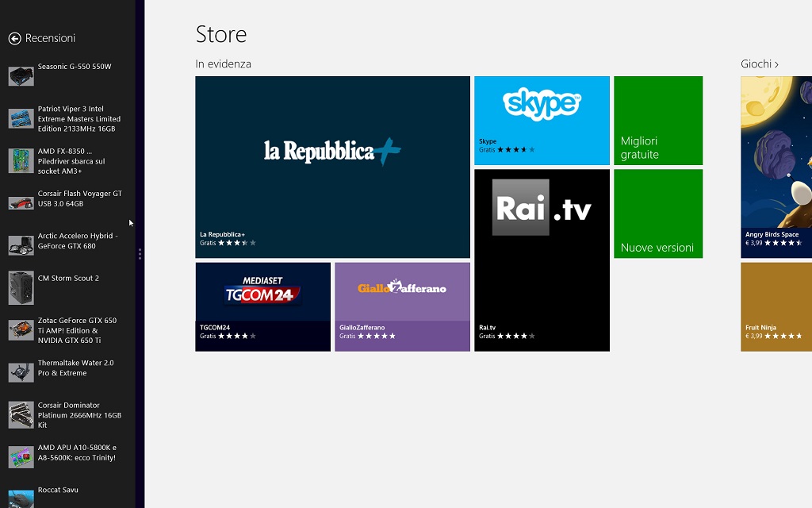Screen dimensions: 812x508
Task: Click the Recensioni heading
Action: coord(50,38)
